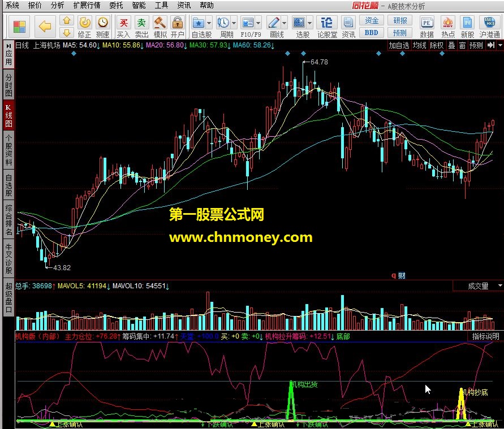This screenshot has width=504, height=429.
Task: Open the 委托 menu
Action: pyautogui.click(x=116, y=5)
